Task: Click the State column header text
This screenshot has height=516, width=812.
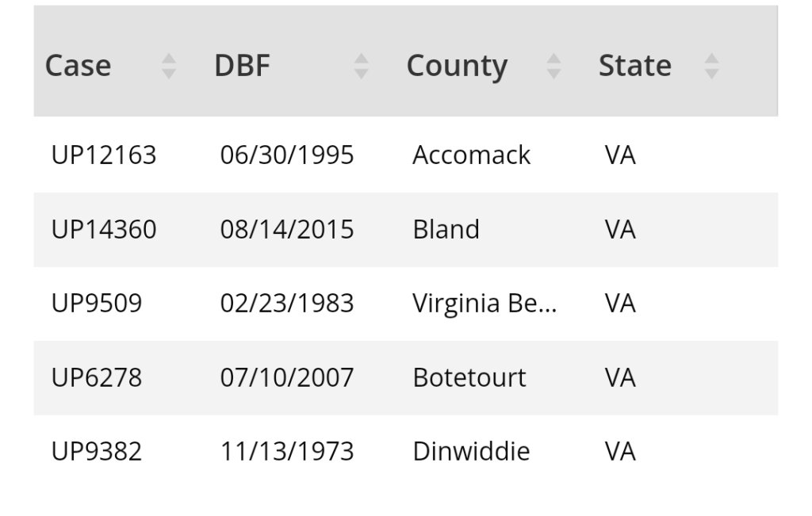Action: pos(634,66)
